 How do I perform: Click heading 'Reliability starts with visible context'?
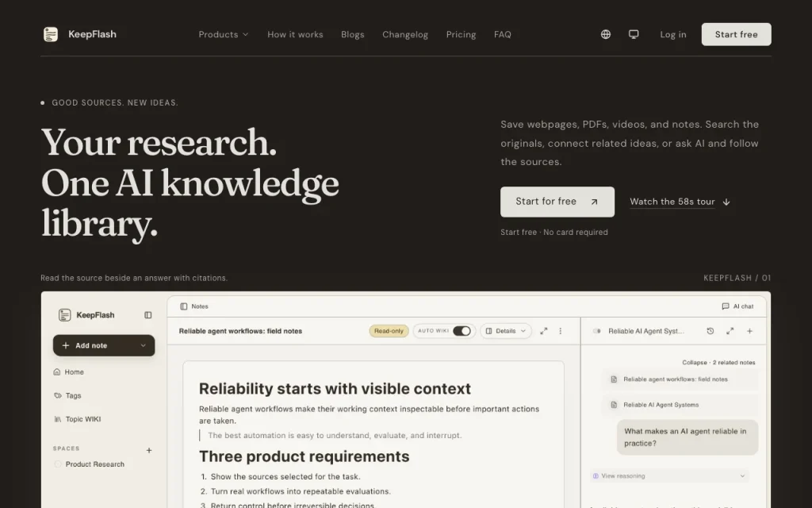pos(335,388)
